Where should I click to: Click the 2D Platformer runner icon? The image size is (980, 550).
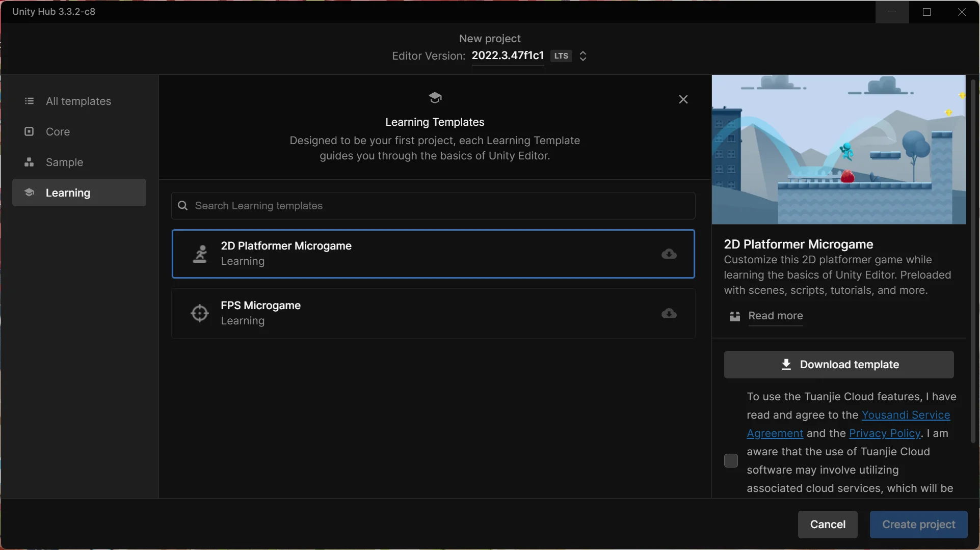(200, 254)
